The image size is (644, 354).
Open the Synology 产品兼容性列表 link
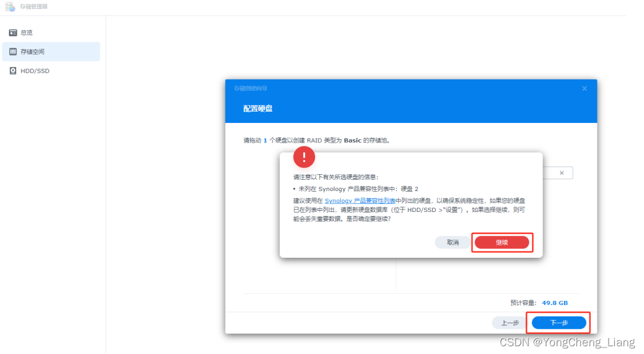point(360,201)
